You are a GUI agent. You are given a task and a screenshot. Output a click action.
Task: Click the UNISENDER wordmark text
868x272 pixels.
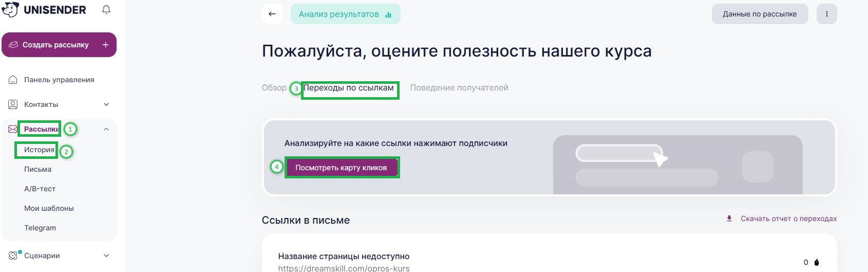[x=55, y=10]
